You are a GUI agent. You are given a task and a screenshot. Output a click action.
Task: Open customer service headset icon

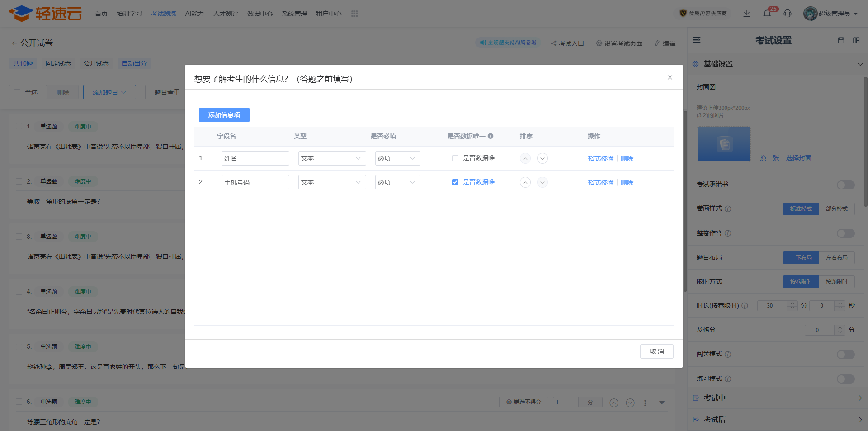[788, 14]
